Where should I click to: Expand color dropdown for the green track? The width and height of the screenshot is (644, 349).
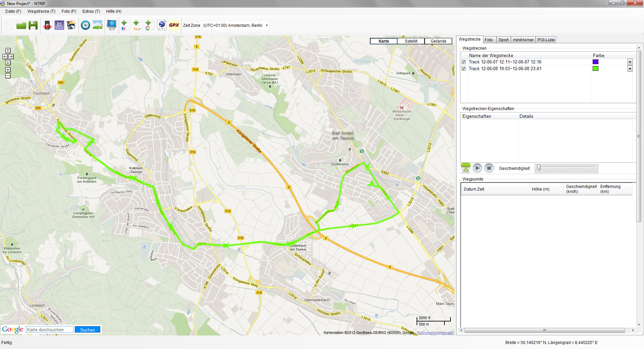[630, 69]
